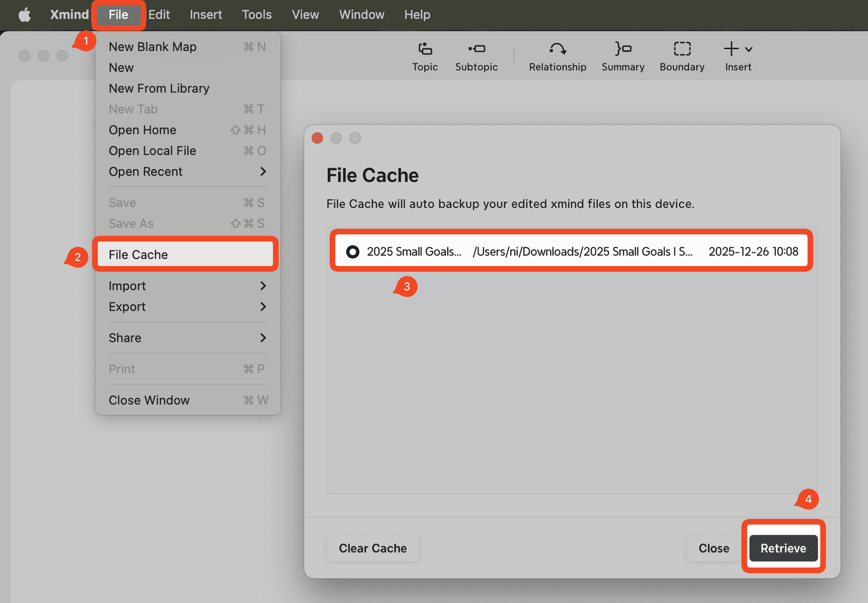Choose New Blank Map

(187, 47)
